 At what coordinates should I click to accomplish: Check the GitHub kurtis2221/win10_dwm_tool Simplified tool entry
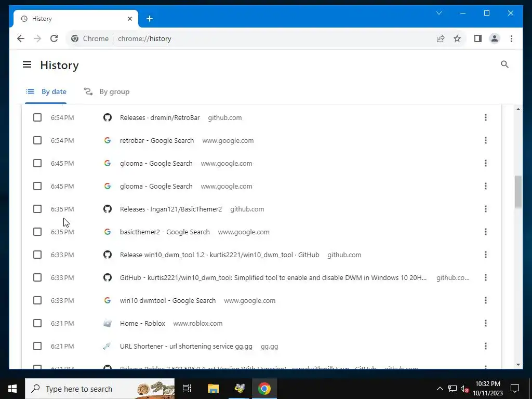[37, 277]
